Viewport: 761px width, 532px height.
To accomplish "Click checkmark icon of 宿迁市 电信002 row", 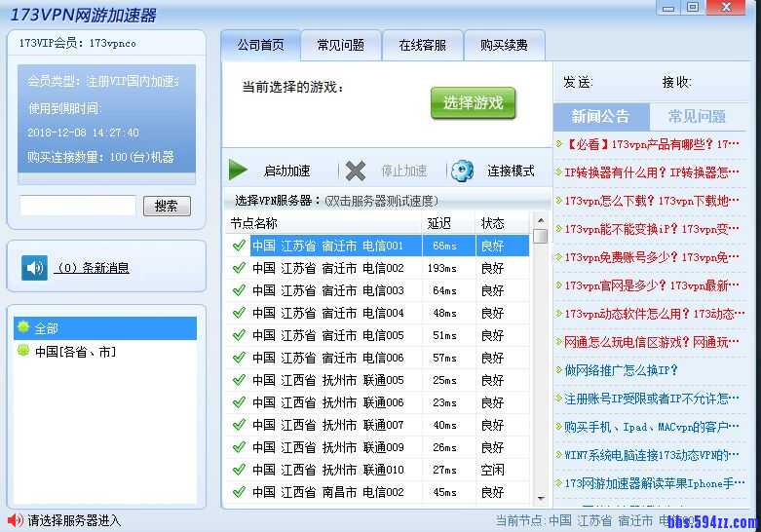I will (239, 268).
